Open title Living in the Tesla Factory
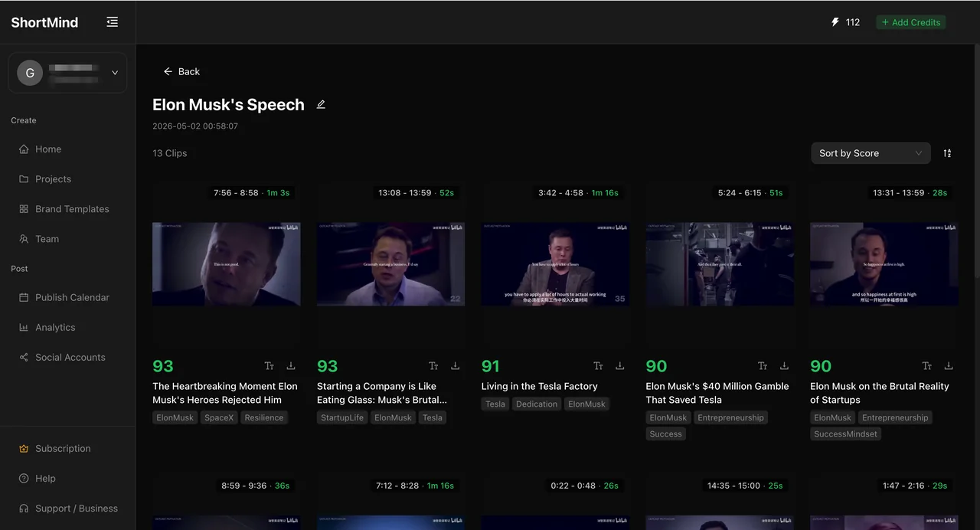The image size is (980, 530). coord(539,387)
